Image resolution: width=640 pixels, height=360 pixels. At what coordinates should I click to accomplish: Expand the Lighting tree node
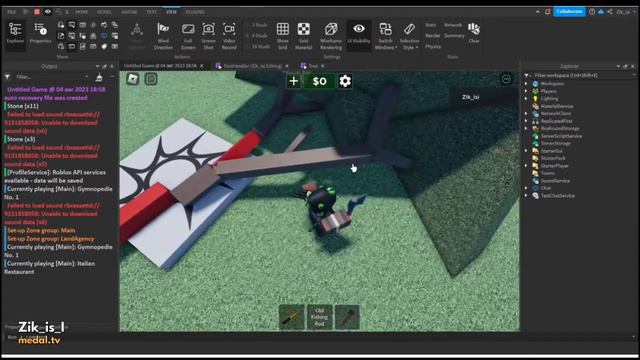[x=526, y=98]
